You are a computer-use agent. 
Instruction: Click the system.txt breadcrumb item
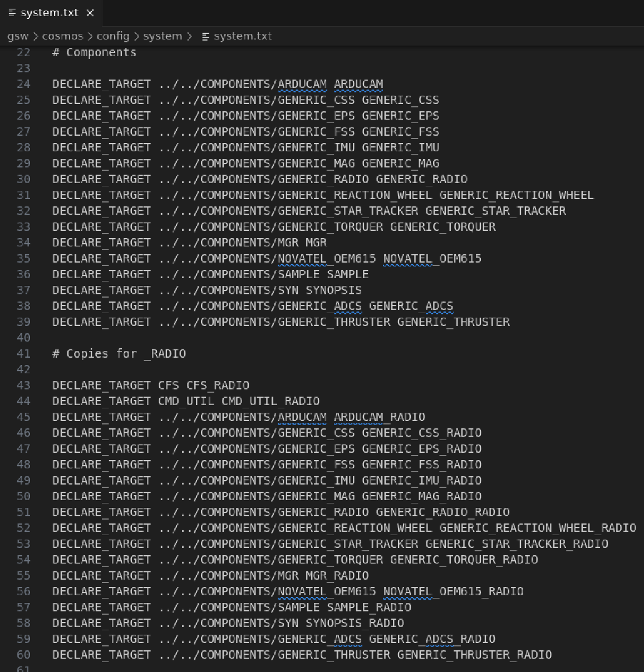tap(243, 36)
